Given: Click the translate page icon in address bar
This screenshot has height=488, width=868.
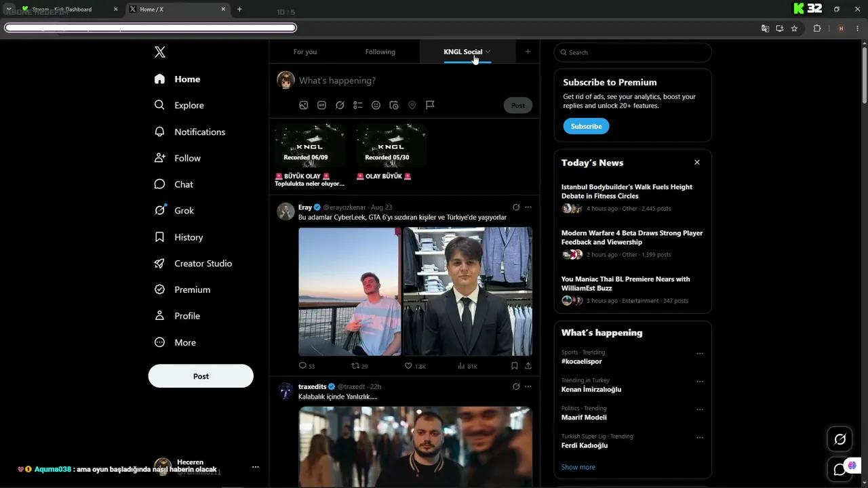Looking at the screenshot, I should click(765, 28).
